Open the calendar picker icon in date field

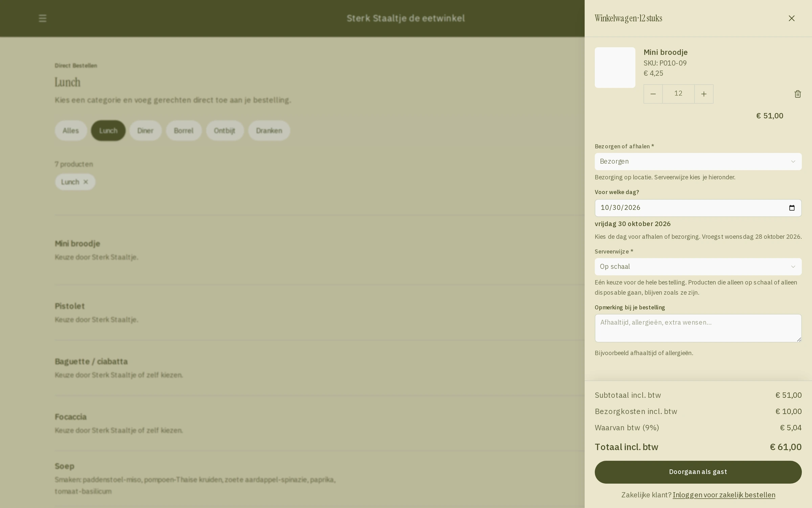tap(792, 208)
